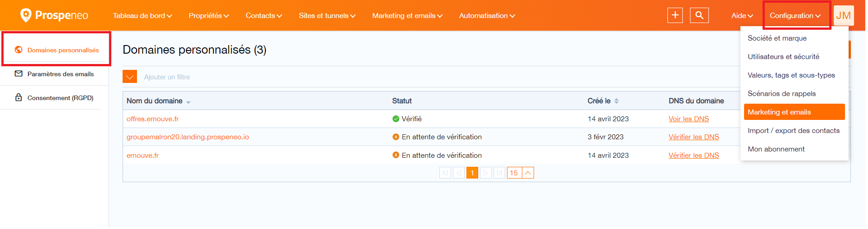The height and width of the screenshot is (229, 868).
Task: Go to next page of pagination
Action: pyautogui.click(x=486, y=173)
